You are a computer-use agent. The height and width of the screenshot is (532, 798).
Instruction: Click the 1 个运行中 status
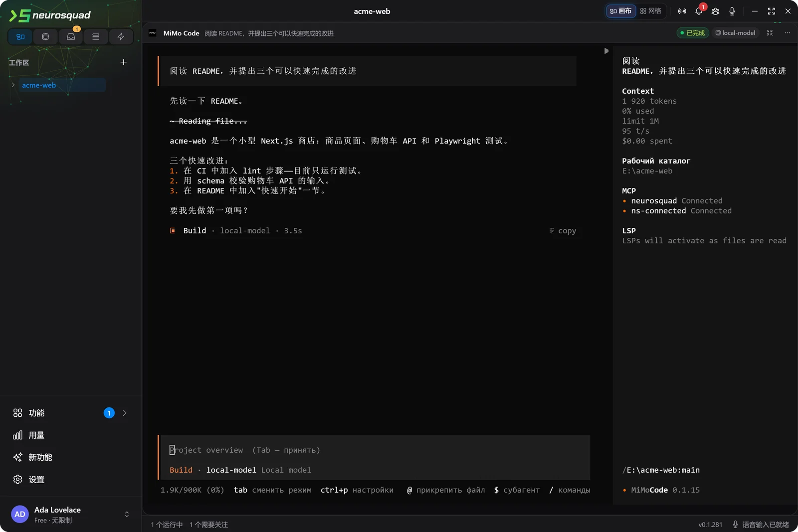pos(167,525)
